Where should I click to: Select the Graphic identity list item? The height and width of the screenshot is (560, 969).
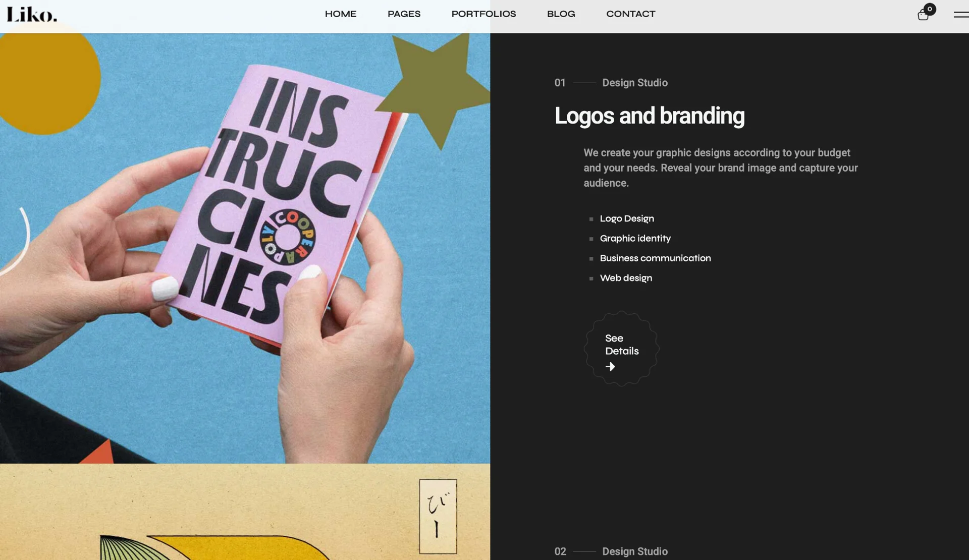click(635, 238)
